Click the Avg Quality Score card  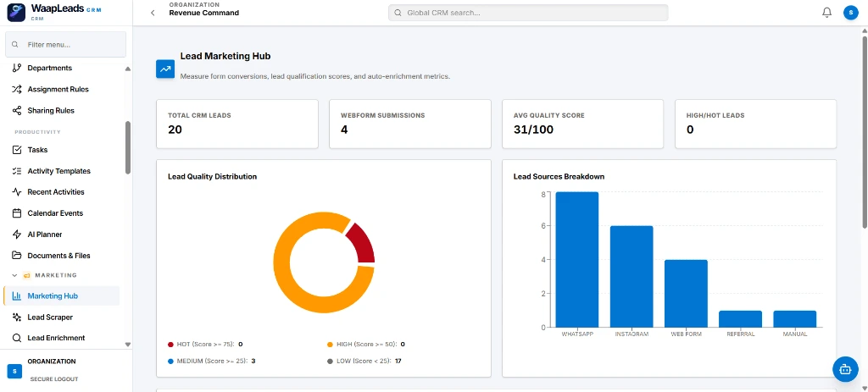coord(582,124)
